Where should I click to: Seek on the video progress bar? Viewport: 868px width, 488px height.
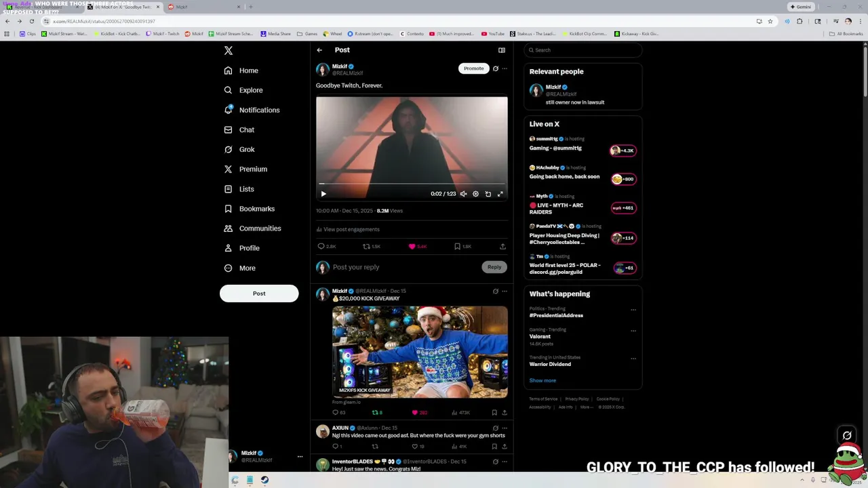(412, 184)
